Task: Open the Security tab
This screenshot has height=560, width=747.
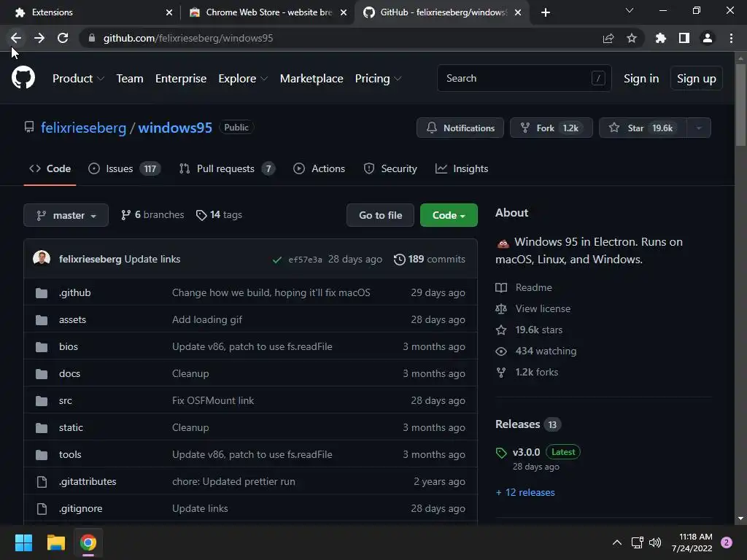Action: 390,168
